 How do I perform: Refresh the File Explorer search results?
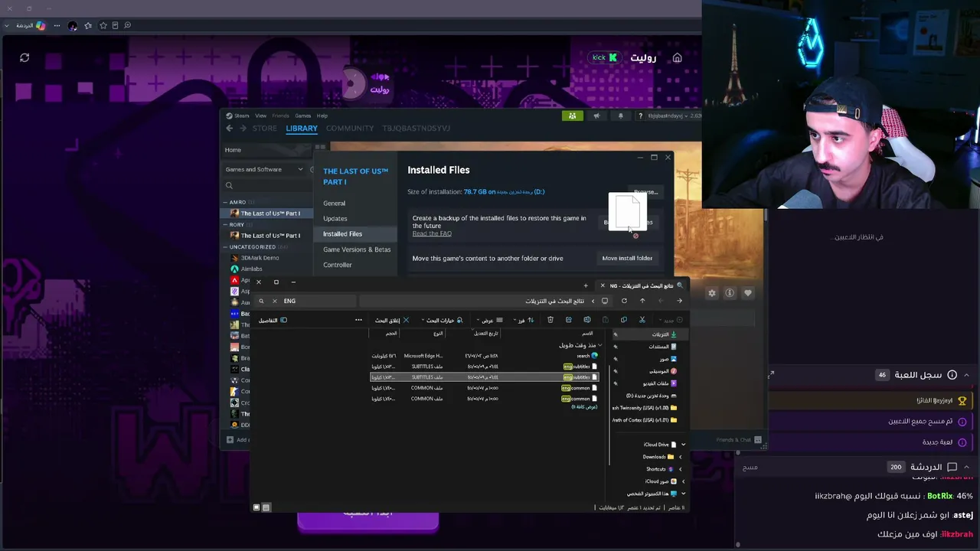[624, 301]
